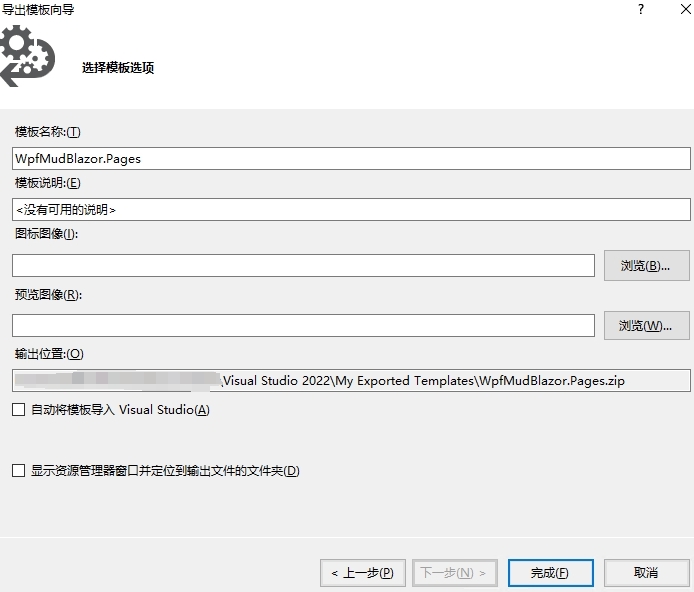Enable auto import template into Visual Studio

(19, 410)
